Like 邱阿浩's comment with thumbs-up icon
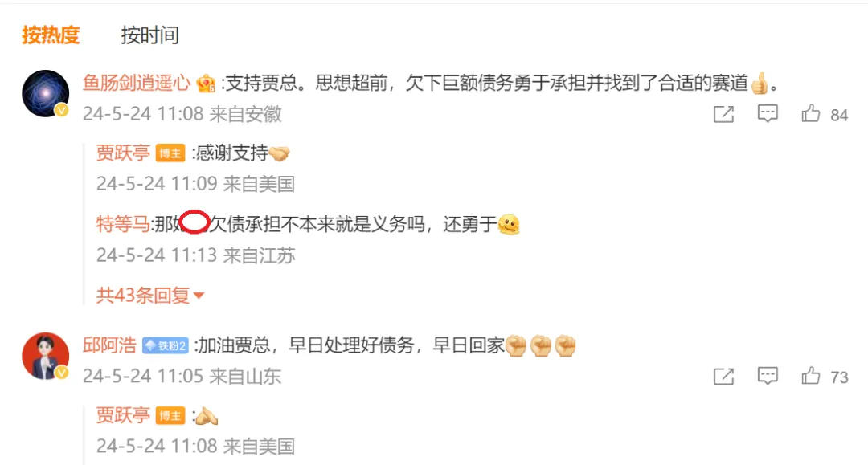868x465 pixels. (x=810, y=376)
